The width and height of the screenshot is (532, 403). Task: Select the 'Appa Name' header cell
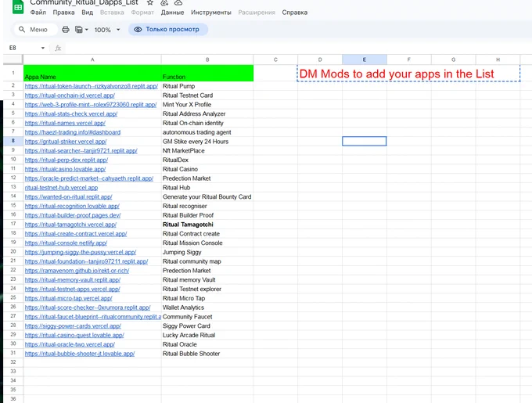coord(92,73)
